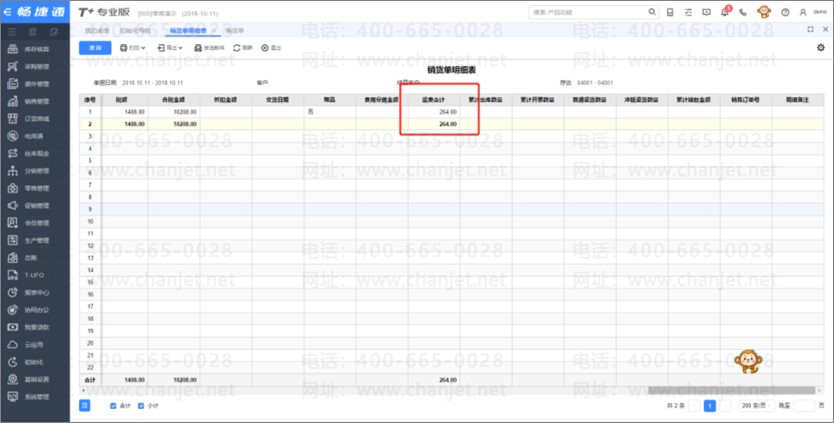
Task: Open the 初始化 module in sidebar
Action: pos(35,362)
